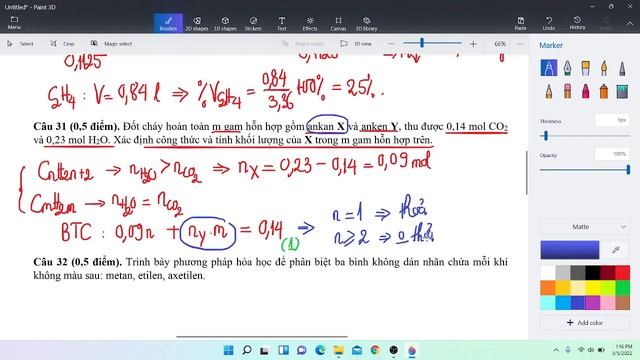Toggle the 3D view
The width and height of the screenshot is (640, 360).
tap(356, 44)
